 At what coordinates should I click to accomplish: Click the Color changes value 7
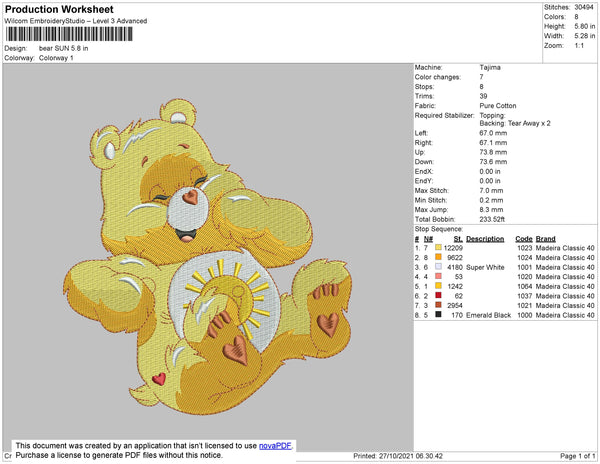(481, 77)
